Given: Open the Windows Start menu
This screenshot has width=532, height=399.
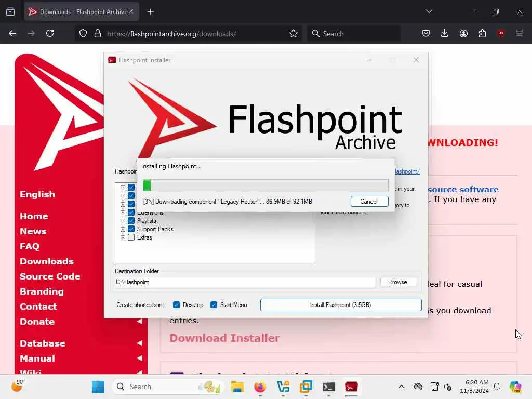Looking at the screenshot, I should tap(98, 387).
